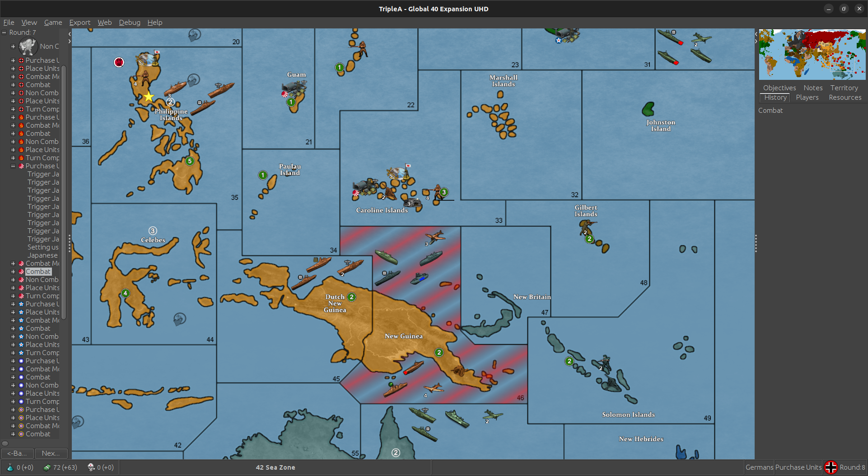
Task: Expand left history panel with right arrow
Action: (69, 42)
